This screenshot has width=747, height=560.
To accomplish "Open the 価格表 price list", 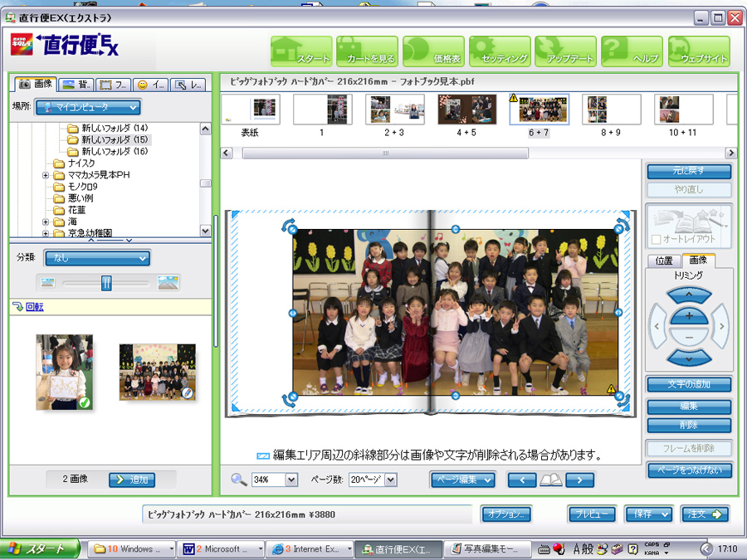I will [433, 51].
